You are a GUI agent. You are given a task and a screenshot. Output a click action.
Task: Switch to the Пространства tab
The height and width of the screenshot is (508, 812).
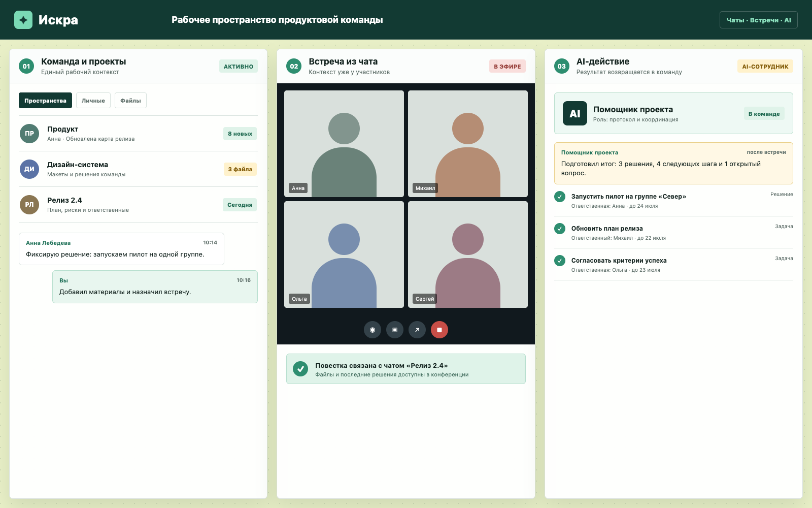point(45,101)
